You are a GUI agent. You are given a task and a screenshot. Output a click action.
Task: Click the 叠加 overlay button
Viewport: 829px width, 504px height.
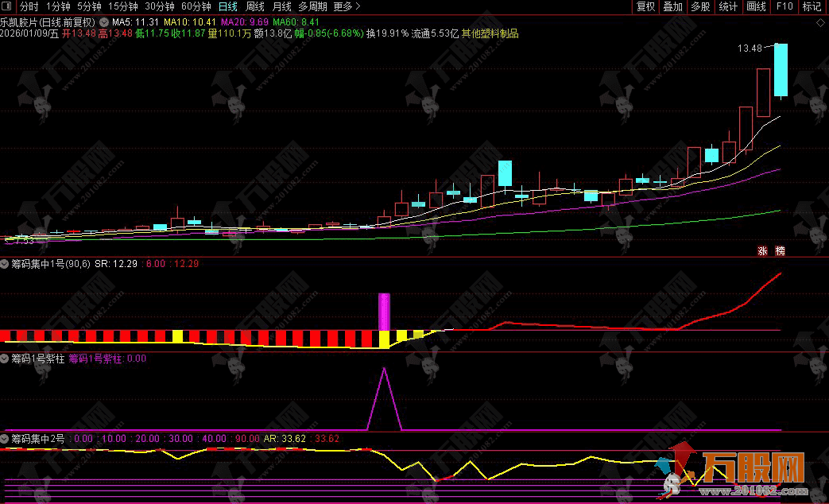click(672, 6)
